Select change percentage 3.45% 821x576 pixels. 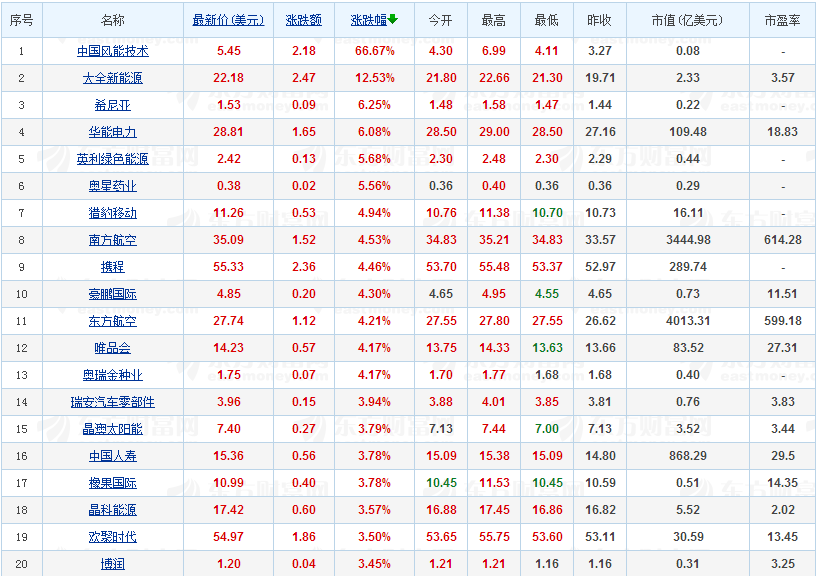[374, 564]
